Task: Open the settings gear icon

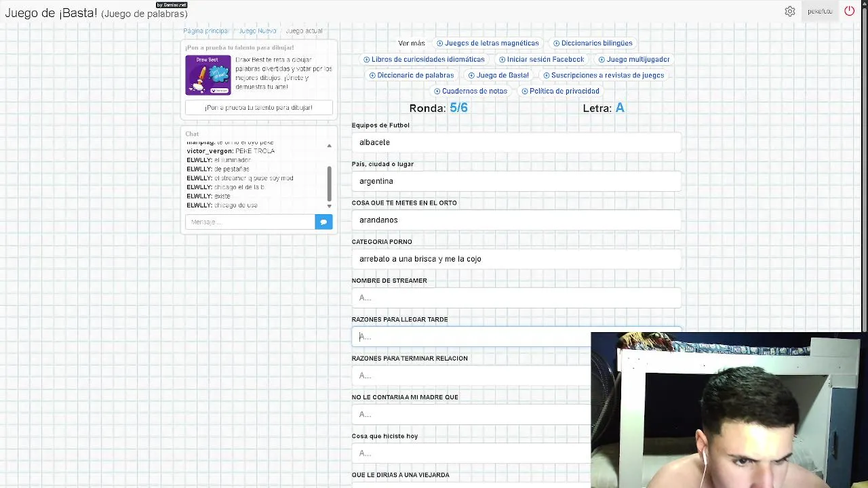Action: 790,12
